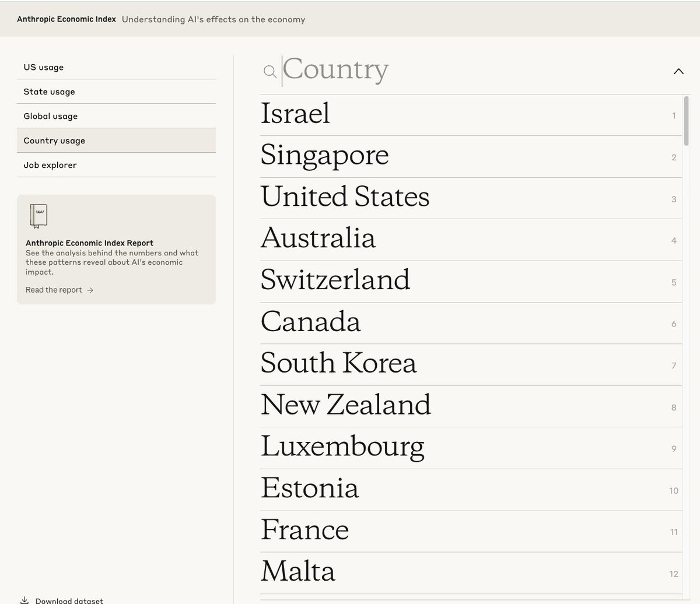Pick Canada from the countries
Viewport: 700px width, 604px height.
(471, 323)
